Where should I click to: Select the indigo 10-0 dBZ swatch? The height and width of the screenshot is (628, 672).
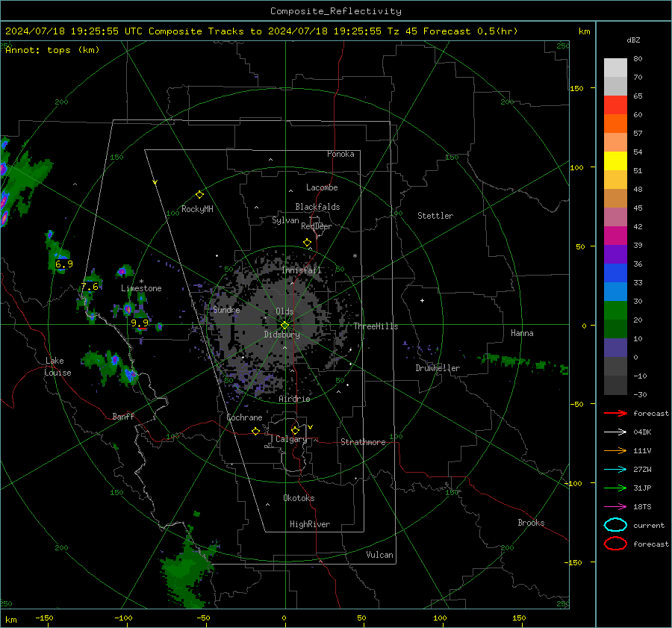click(615, 348)
